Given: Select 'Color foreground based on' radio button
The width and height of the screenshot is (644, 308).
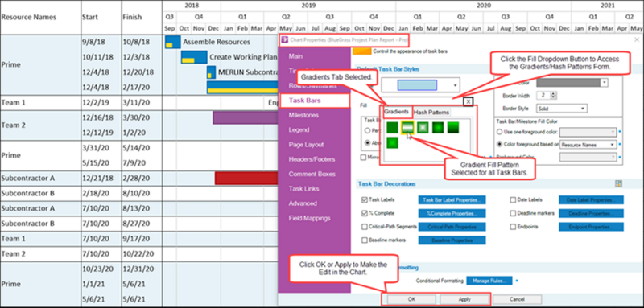Looking at the screenshot, I should (500, 145).
